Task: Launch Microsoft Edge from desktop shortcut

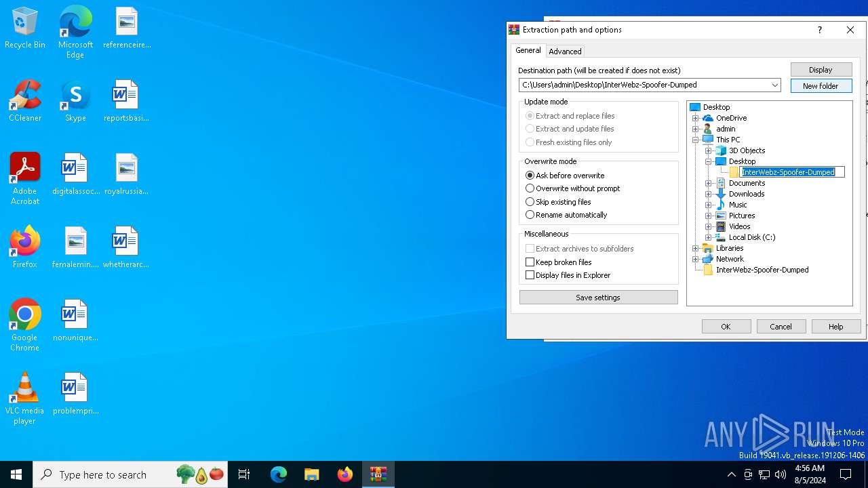Action: (75, 32)
